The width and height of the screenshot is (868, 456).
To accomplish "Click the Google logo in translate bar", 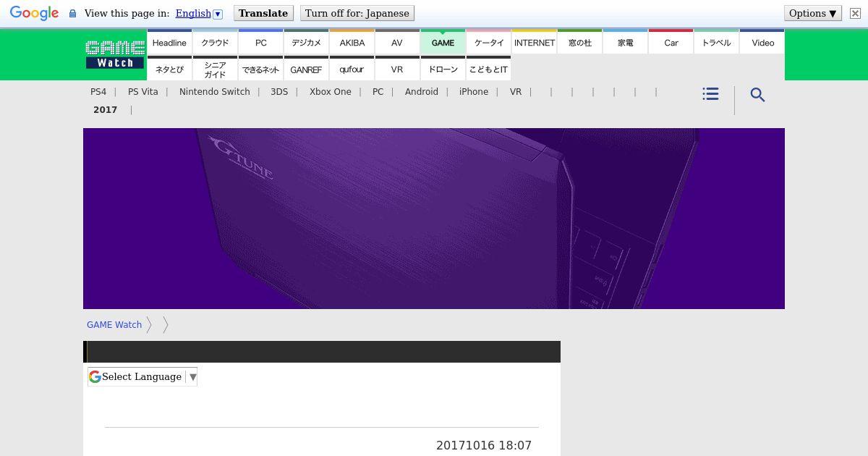I will (34, 14).
